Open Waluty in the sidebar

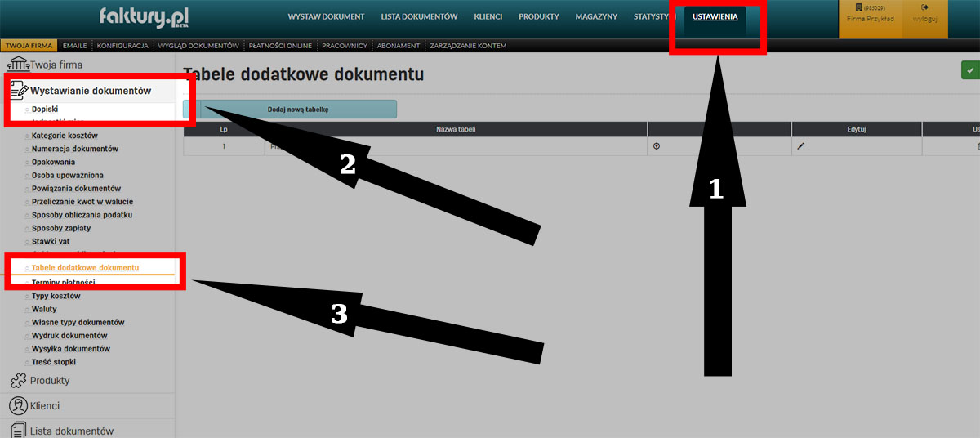coord(44,309)
